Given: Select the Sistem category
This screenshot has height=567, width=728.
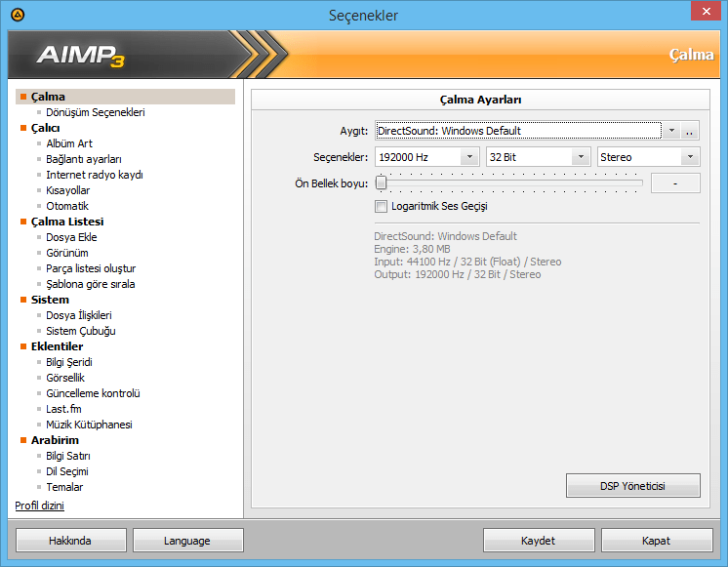Looking at the screenshot, I should point(50,300).
